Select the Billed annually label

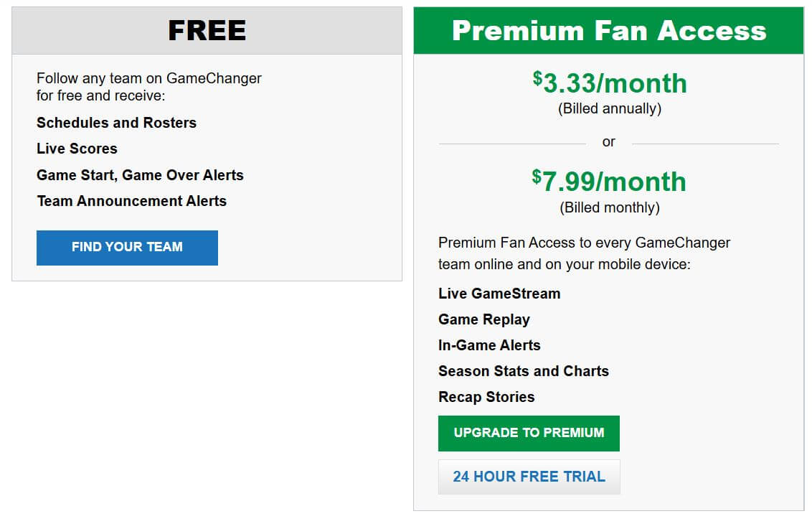[608, 108]
